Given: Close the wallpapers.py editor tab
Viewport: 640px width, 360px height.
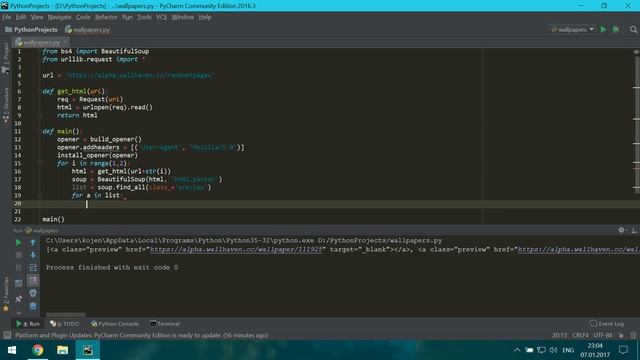Looking at the screenshot, I should click(65, 42).
